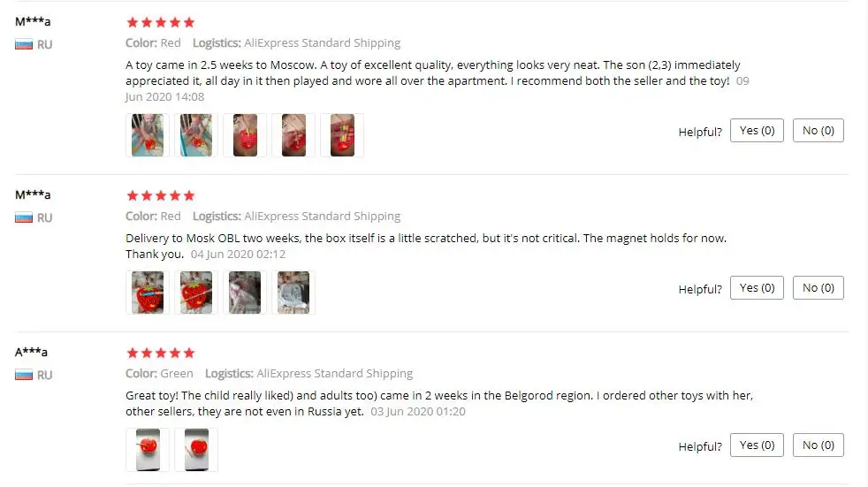Viewport: 868px width, 487px height.
Task: Click No (0) on the Mosk OBL review
Action: point(819,288)
